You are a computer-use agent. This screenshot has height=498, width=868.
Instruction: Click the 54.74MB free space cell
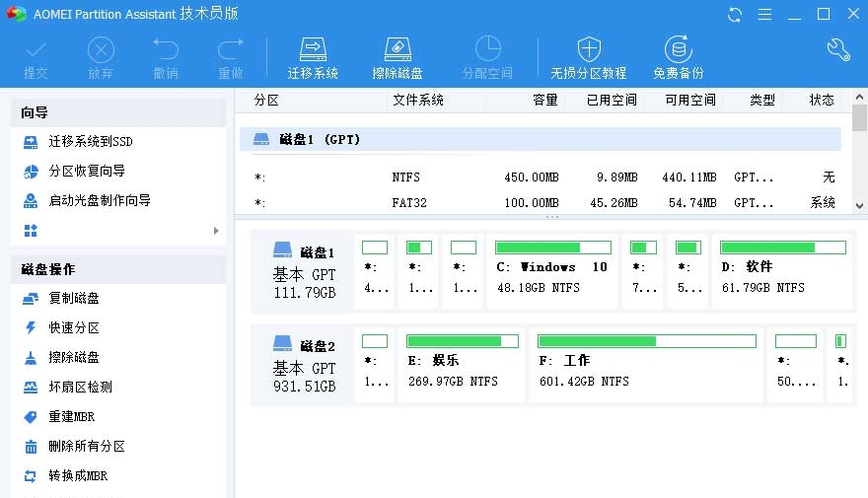[692, 203]
